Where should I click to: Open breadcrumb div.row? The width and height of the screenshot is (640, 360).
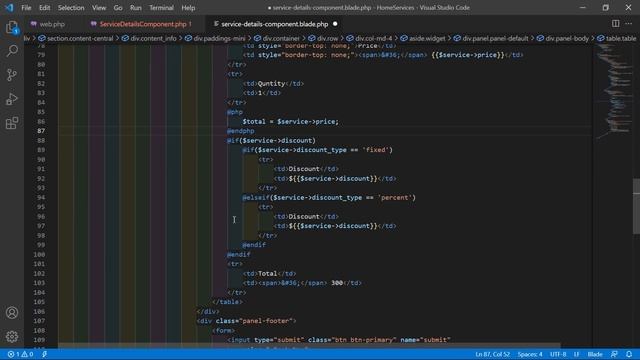[x=328, y=38]
